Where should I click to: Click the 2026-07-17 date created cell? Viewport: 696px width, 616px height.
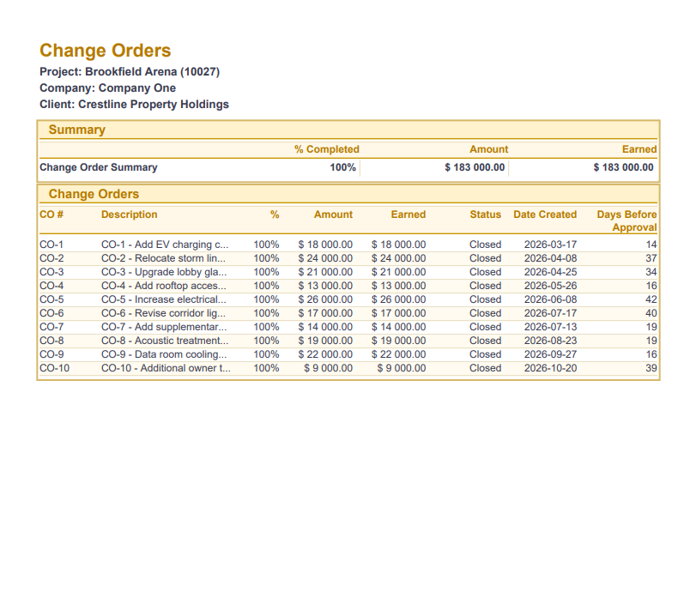(550, 313)
